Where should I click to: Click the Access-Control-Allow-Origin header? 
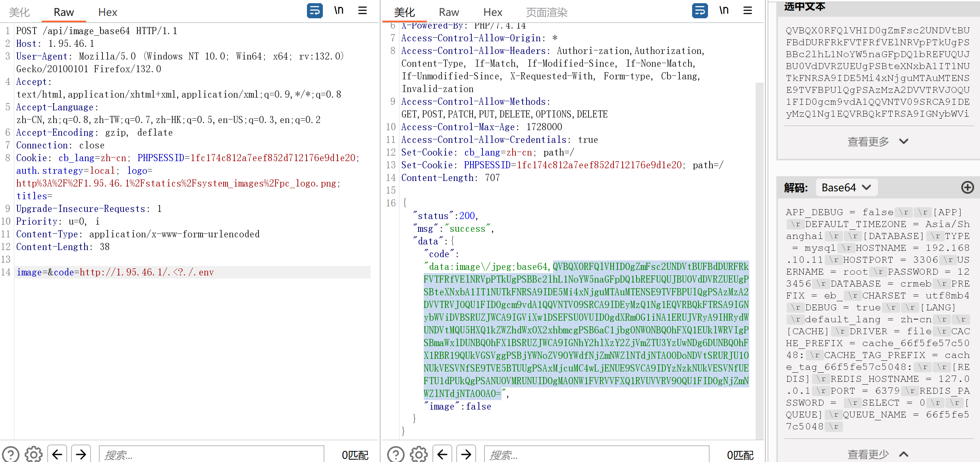pyautogui.click(x=480, y=38)
